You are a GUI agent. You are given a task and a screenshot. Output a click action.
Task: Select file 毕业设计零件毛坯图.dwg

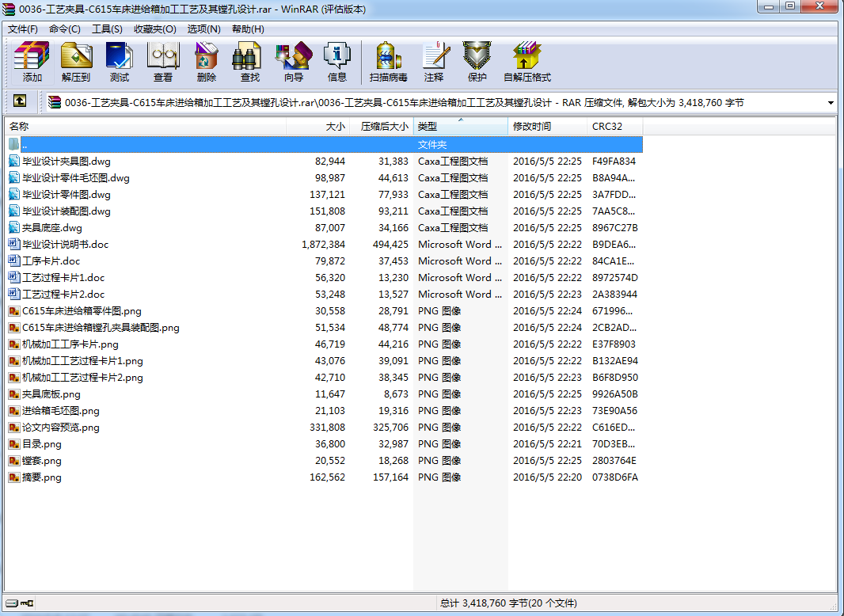click(76, 177)
